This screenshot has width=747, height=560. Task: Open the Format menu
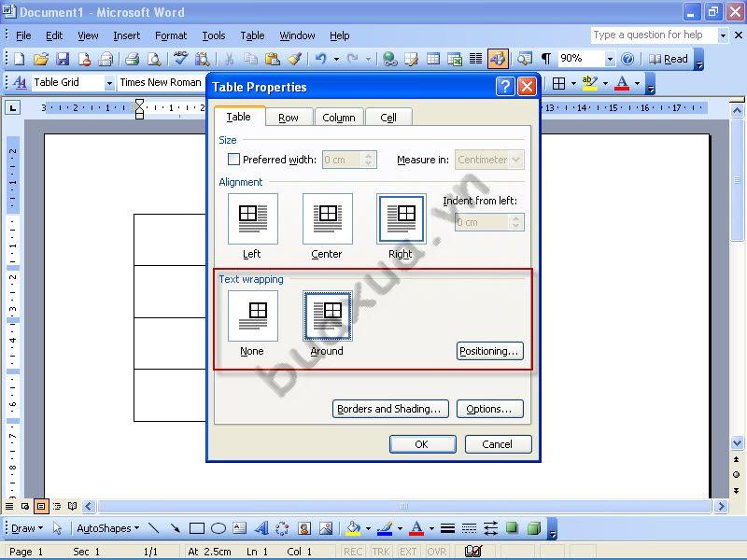click(x=171, y=35)
